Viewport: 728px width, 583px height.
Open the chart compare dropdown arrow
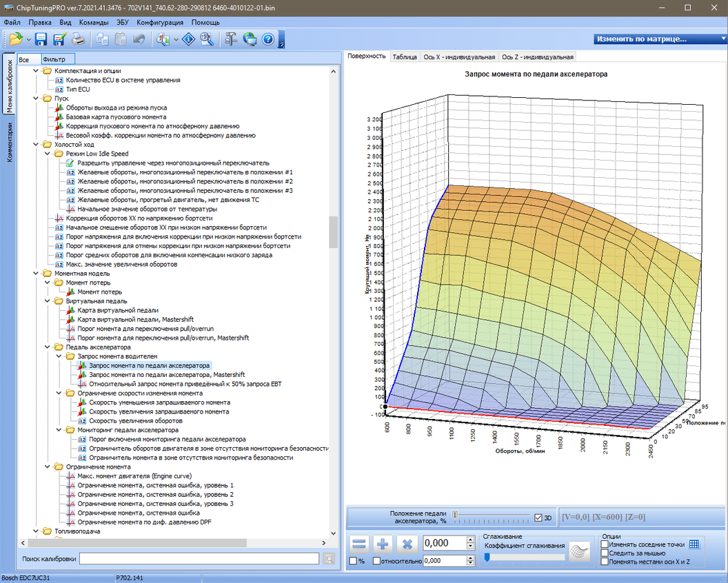tap(176, 40)
